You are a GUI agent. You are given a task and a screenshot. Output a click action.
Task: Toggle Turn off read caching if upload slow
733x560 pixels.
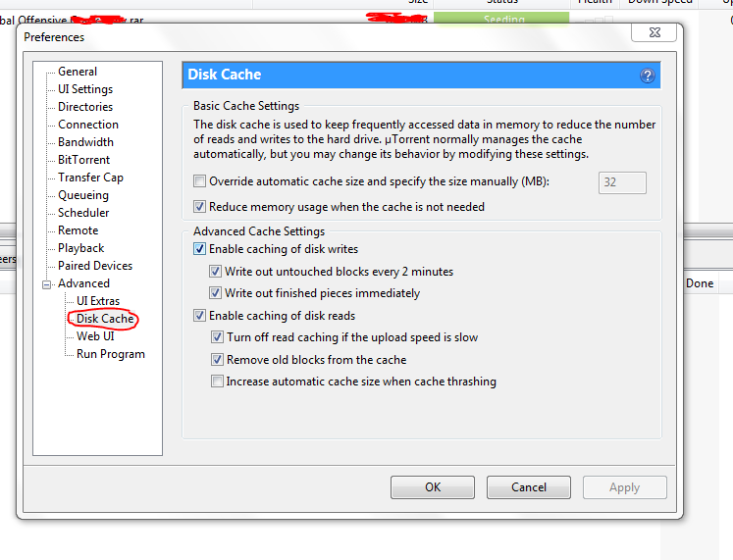click(217, 337)
